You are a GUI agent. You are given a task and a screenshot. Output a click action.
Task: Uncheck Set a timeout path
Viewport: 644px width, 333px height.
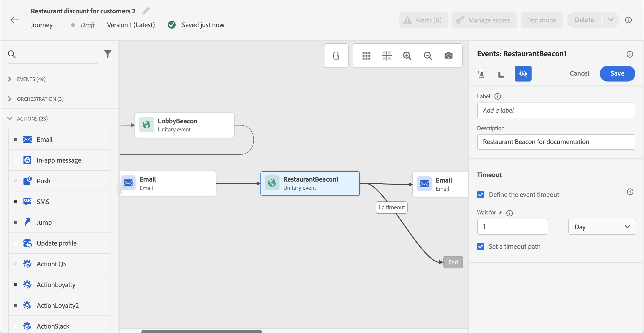[480, 247]
